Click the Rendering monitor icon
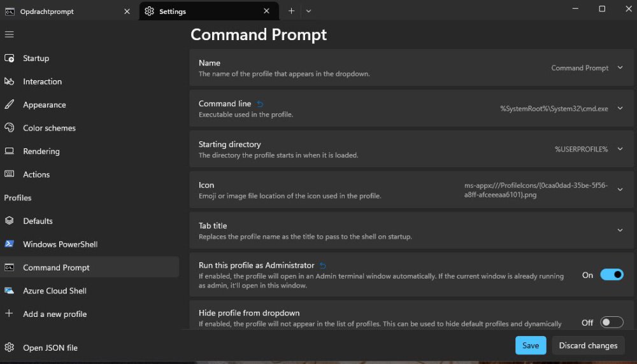 10,151
